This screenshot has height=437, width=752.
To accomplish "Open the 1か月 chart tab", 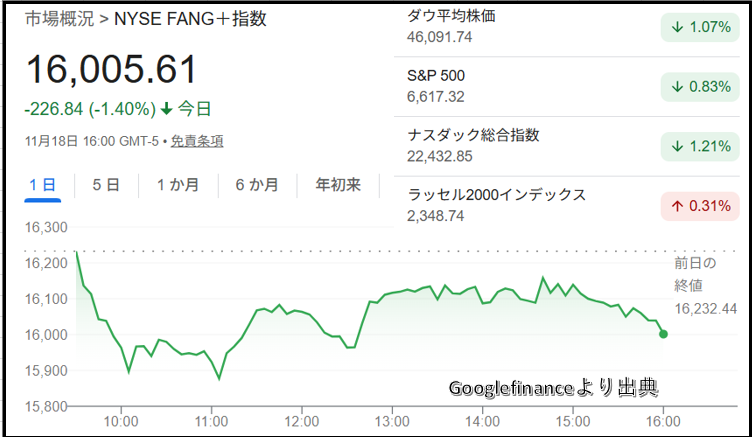I will tap(177, 185).
